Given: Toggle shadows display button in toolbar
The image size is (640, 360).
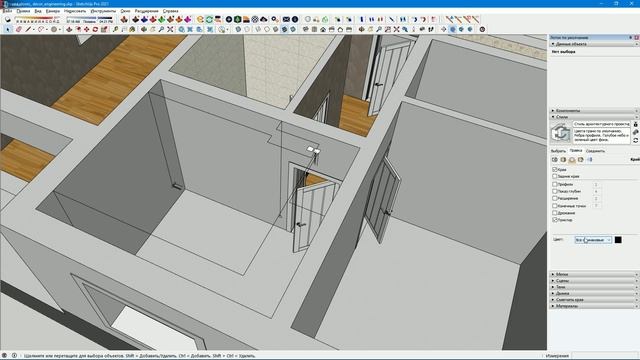Looking at the screenshot, I should tap(8, 19).
